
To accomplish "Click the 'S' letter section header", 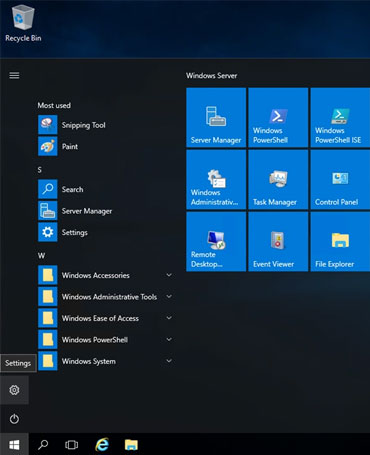I will click(40, 170).
